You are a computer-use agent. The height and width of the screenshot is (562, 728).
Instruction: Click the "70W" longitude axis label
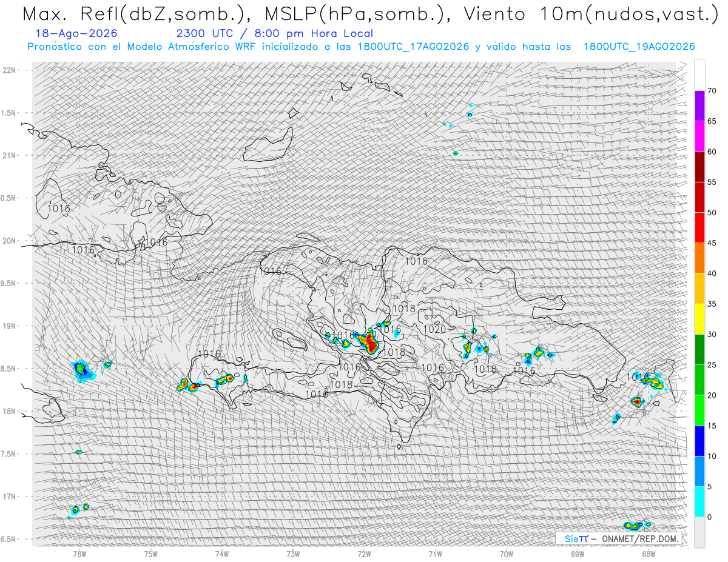click(507, 554)
